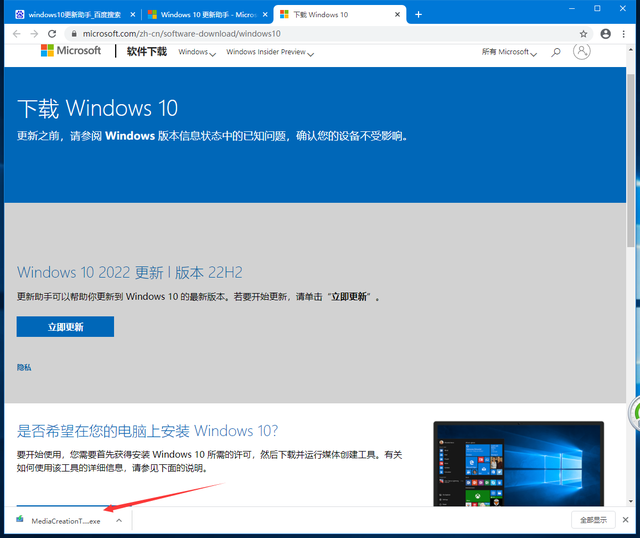Open the Microsoft site search icon
This screenshot has height=538, width=640.
click(x=556, y=52)
